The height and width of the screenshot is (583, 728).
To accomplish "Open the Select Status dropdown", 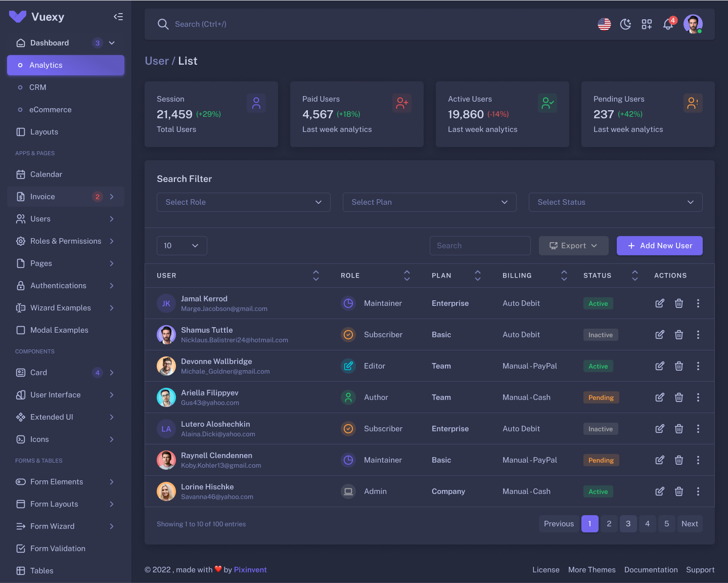I will tap(615, 202).
